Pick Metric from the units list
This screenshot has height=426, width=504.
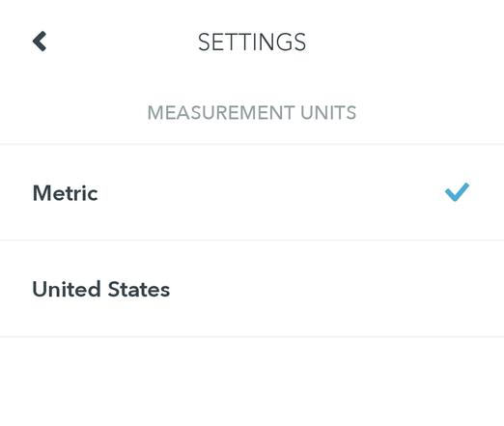[x=252, y=192]
